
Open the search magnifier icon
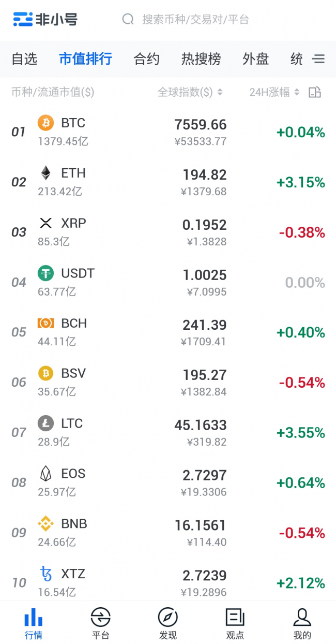(x=128, y=20)
